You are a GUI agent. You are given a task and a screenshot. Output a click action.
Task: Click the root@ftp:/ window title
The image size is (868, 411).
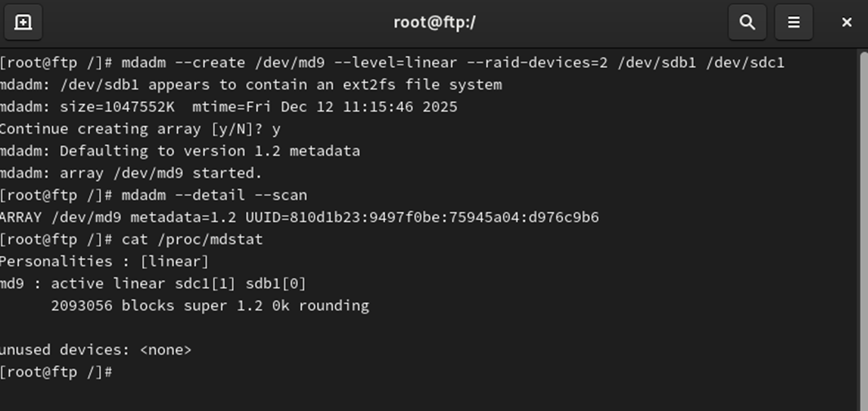[x=434, y=22]
